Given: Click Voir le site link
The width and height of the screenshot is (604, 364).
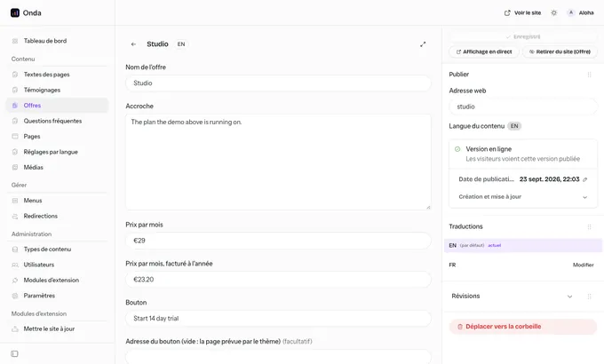Looking at the screenshot, I should [522, 12].
